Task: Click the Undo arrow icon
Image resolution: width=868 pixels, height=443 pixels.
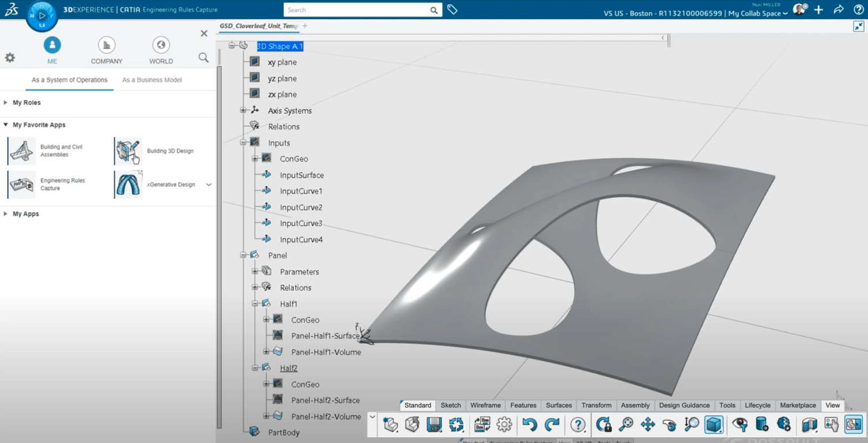Action: point(529,425)
